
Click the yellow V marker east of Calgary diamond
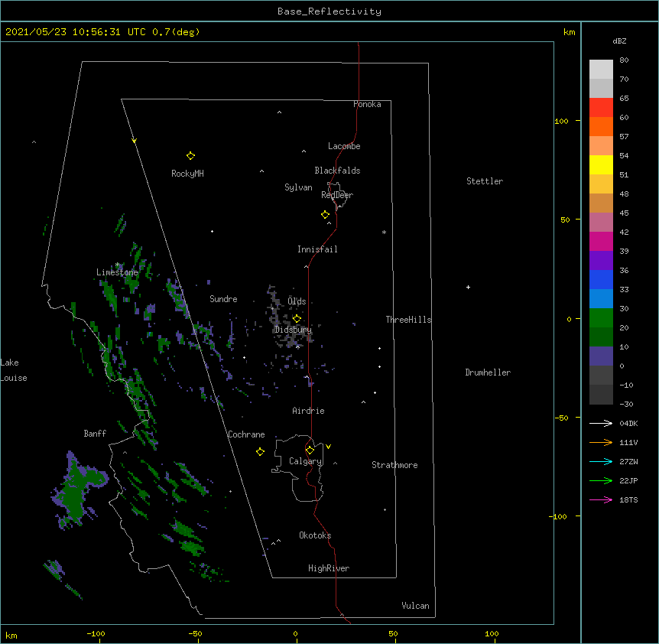[x=328, y=447]
